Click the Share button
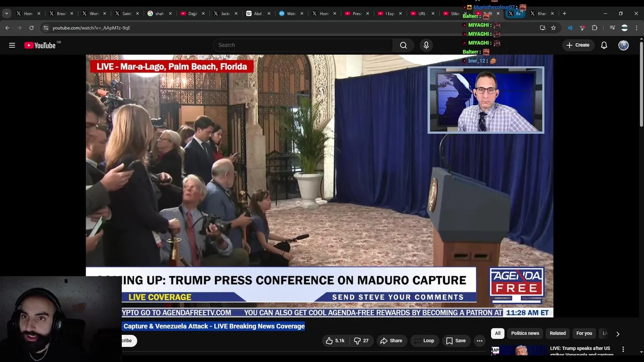644x362 pixels. point(391,340)
